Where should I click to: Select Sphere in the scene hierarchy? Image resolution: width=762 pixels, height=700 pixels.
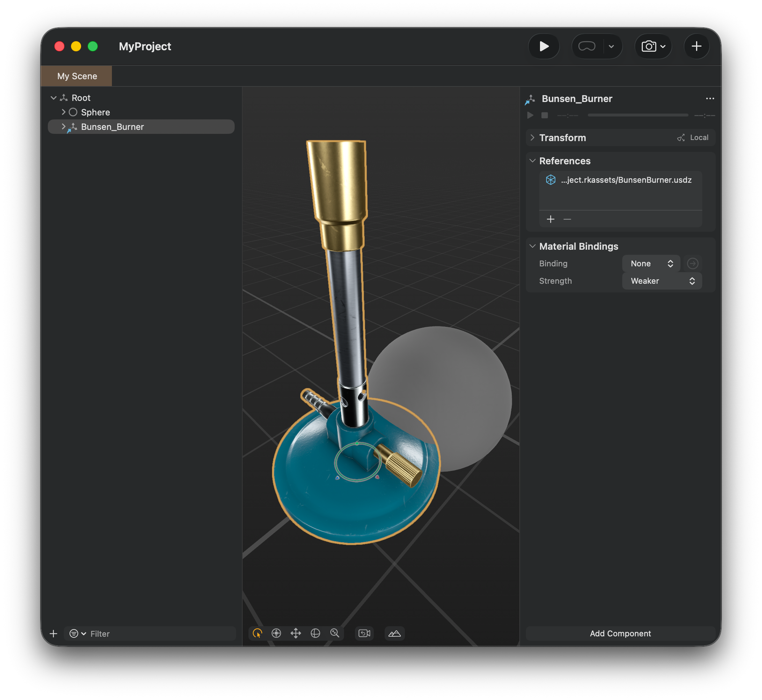95,112
